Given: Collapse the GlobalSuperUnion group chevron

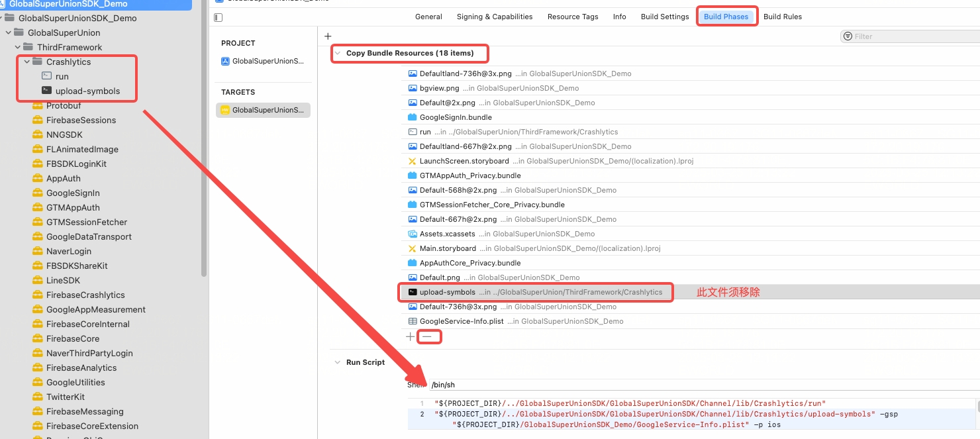Looking at the screenshot, I should pyautogui.click(x=8, y=32).
